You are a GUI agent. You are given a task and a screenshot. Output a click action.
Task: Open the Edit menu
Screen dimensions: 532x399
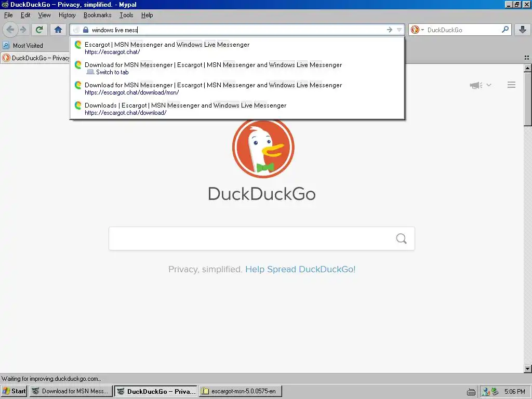(25, 15)
